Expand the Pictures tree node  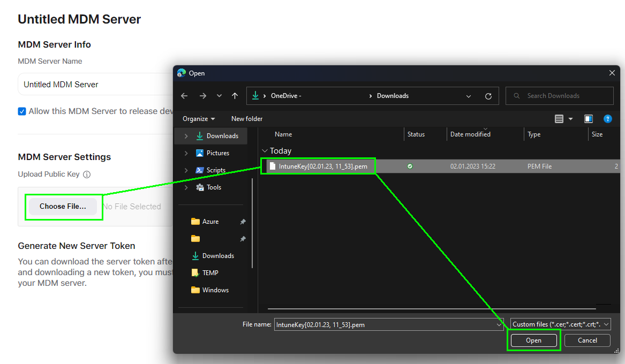pos(186,153)
